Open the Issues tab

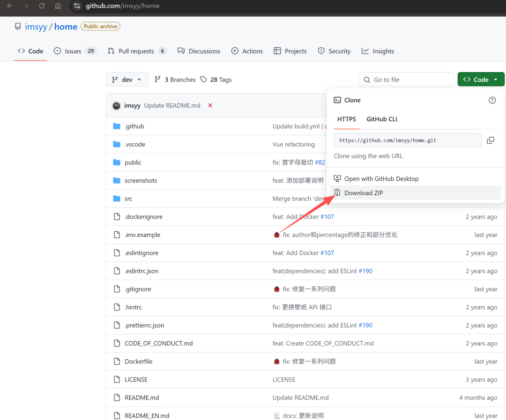coord(75,51)
